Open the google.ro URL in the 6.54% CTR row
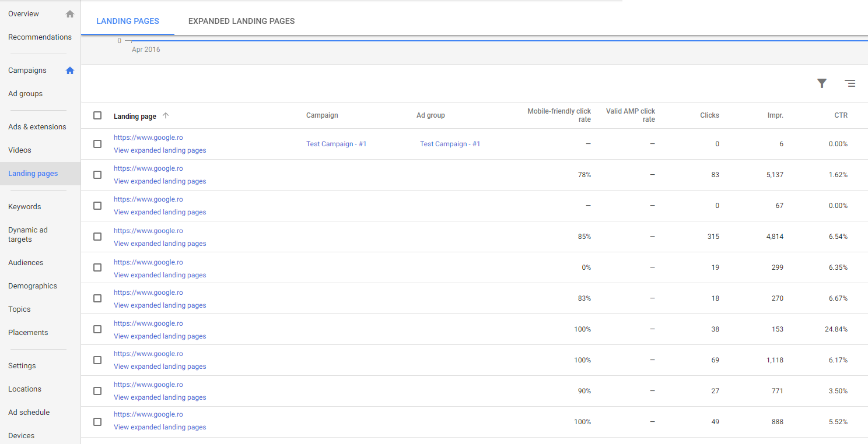 [148, 231]
